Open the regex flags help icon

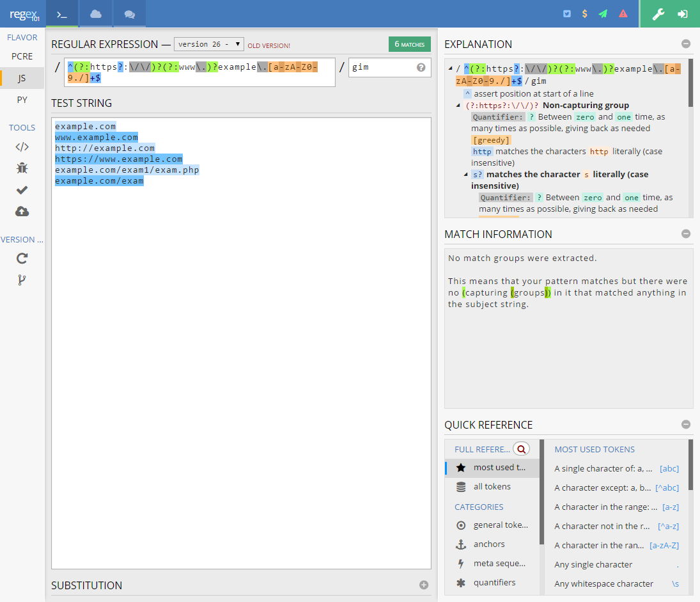tap(421, 67)
